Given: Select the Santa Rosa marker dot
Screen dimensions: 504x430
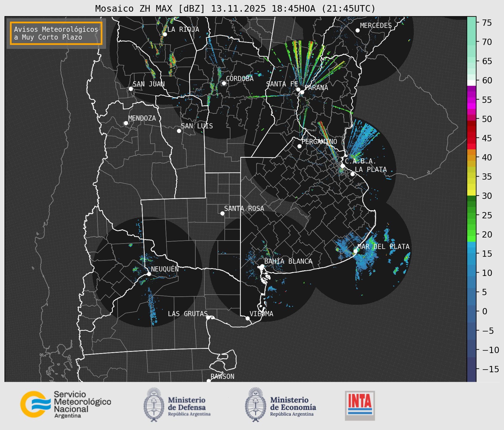Looking at the screenshot, I should coord(222,213).
